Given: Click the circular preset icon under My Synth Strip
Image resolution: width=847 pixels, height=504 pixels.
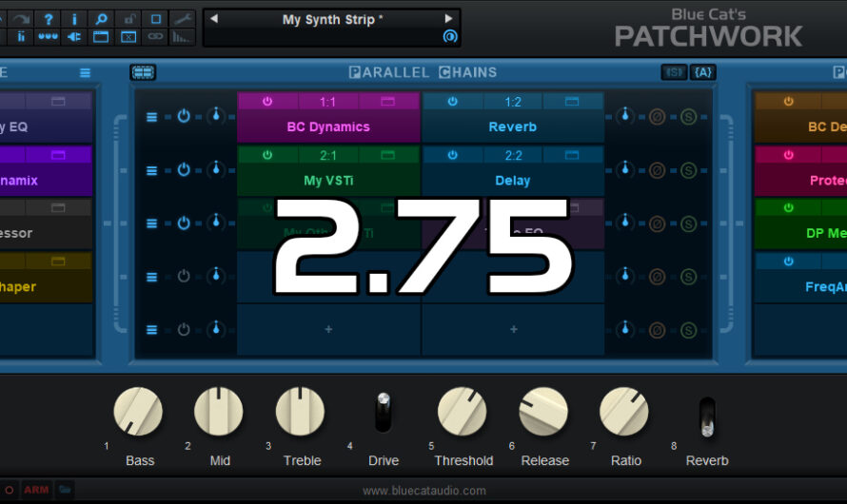Looking at the screenshot, I should click(x=450, y=36).
